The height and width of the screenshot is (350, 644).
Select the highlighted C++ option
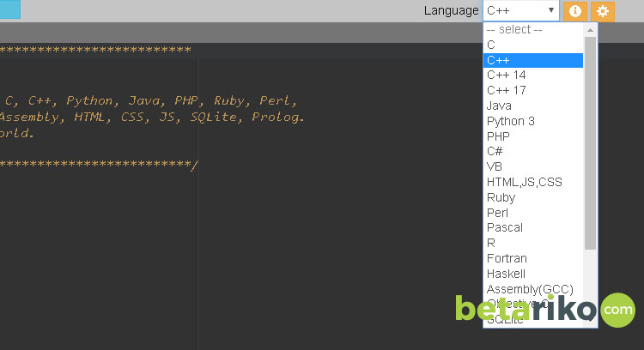(x=533, y=60)
